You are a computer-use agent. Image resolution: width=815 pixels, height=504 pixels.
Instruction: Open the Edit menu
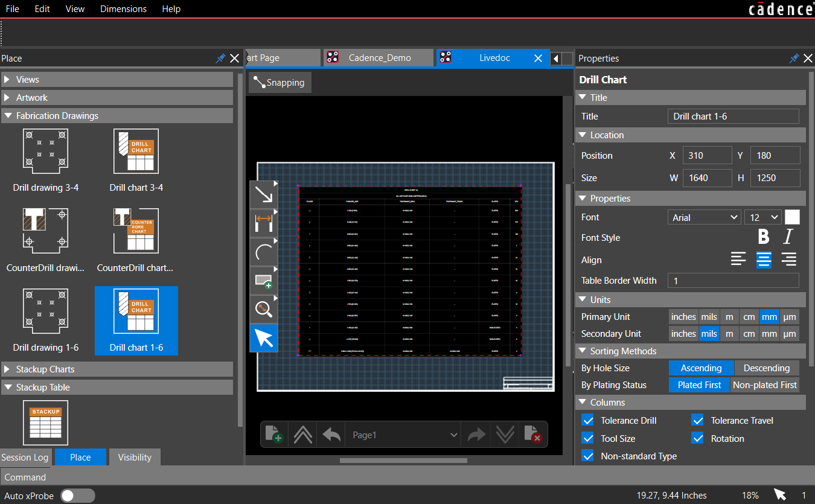42,9
